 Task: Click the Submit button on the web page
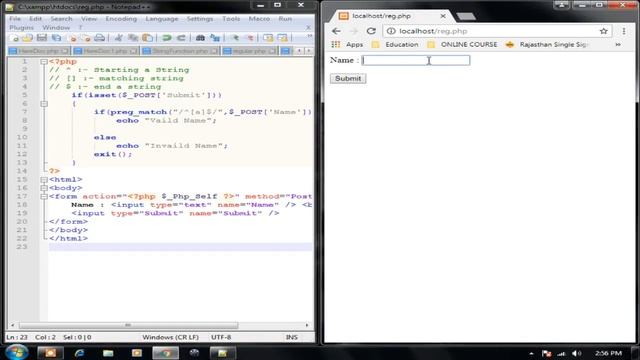coord(348,78)
